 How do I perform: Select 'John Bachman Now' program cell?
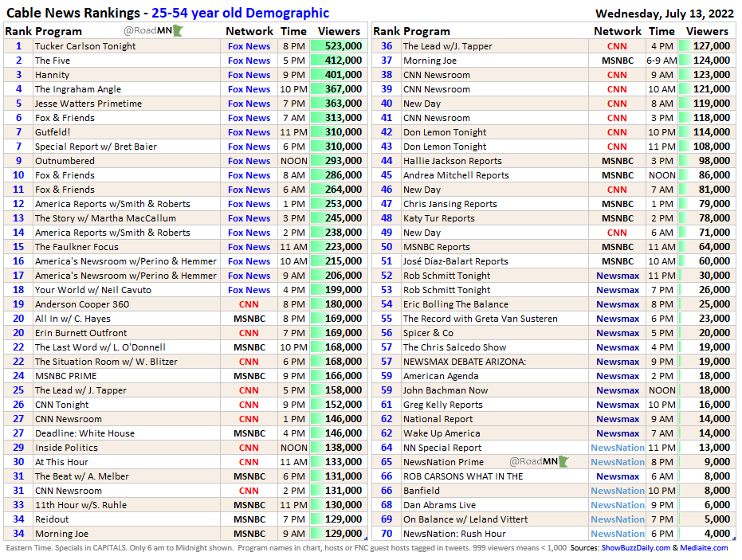[495, 390]
